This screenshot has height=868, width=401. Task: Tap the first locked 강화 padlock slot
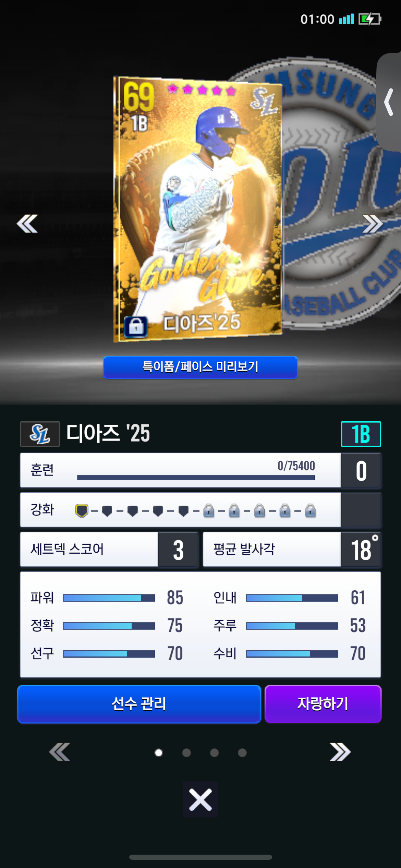(208, 510)
